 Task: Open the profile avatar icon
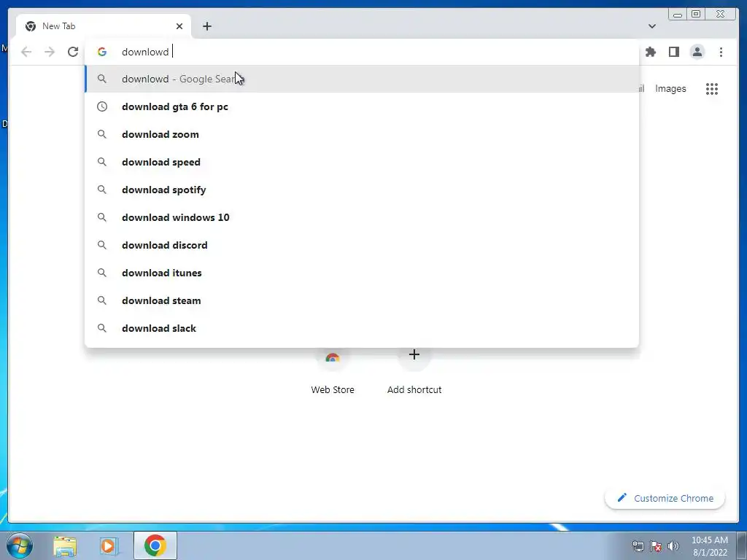tap(697, 52)
